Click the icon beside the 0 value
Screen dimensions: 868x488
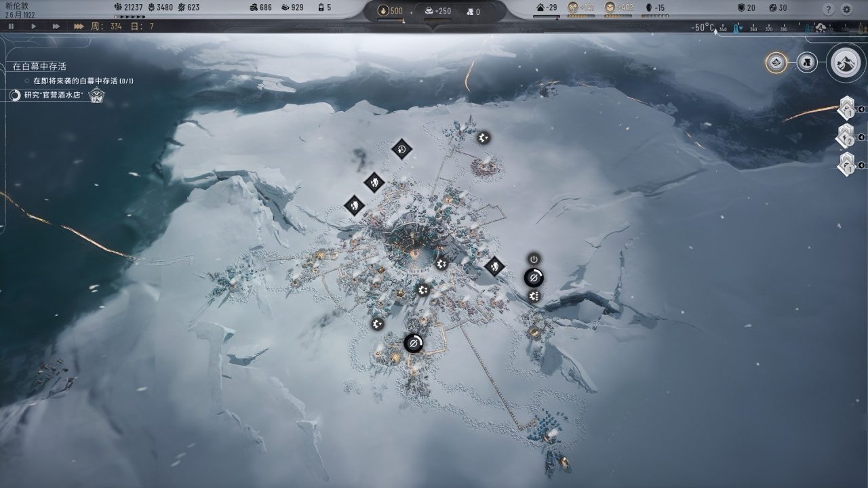469,12
